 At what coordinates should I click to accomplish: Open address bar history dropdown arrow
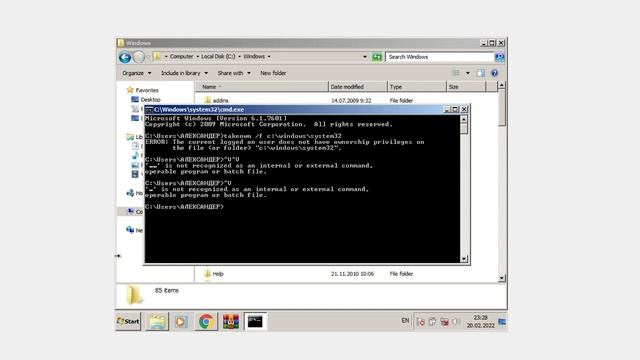365,57
